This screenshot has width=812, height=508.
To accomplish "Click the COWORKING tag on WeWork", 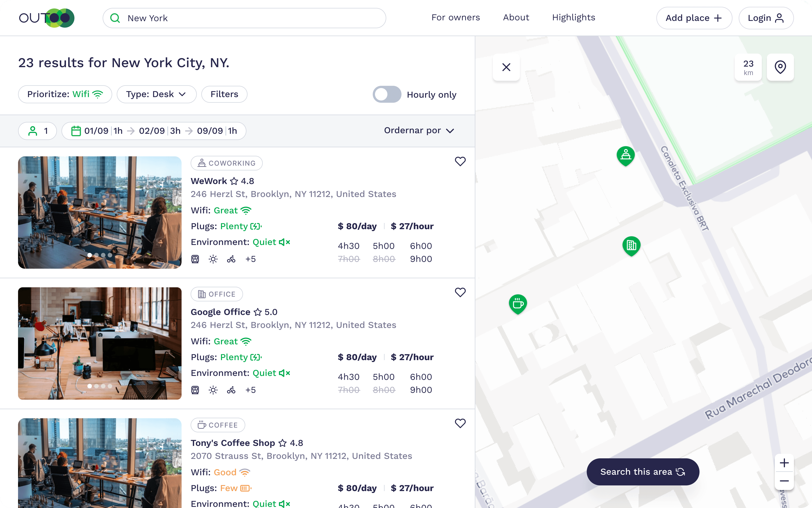I will (226, 163).
